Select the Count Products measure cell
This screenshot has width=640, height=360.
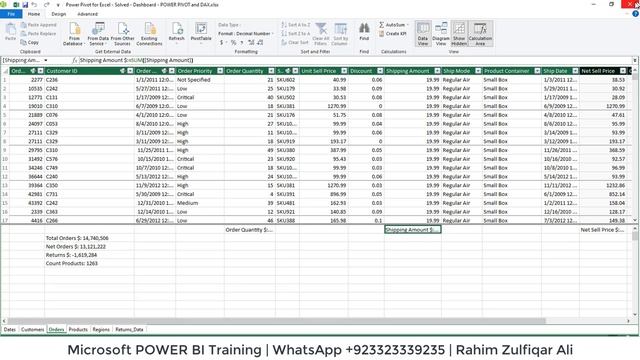[x=89, y=264]
